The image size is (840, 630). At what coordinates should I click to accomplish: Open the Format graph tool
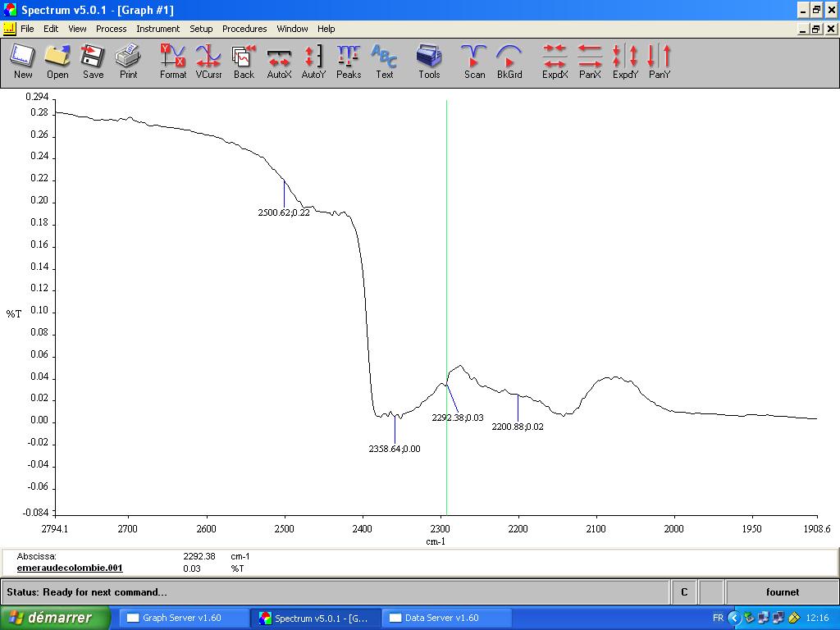pyautogui.click(x=173, y=62)
